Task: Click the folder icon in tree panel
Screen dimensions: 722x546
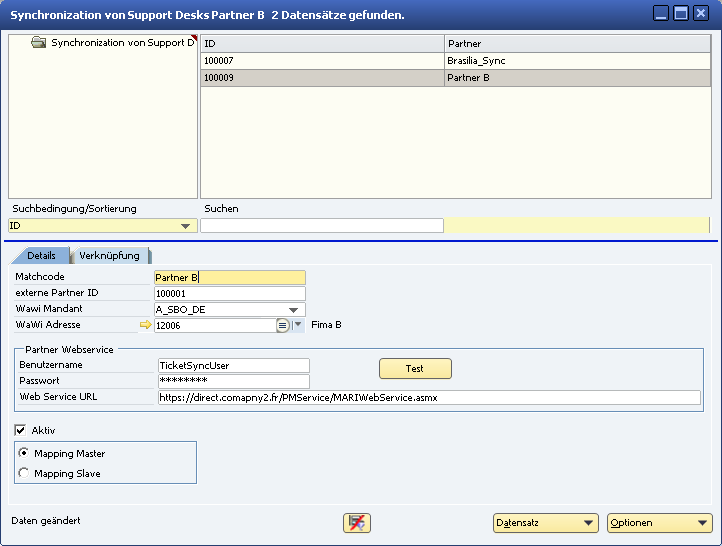Action: [39, 43]
